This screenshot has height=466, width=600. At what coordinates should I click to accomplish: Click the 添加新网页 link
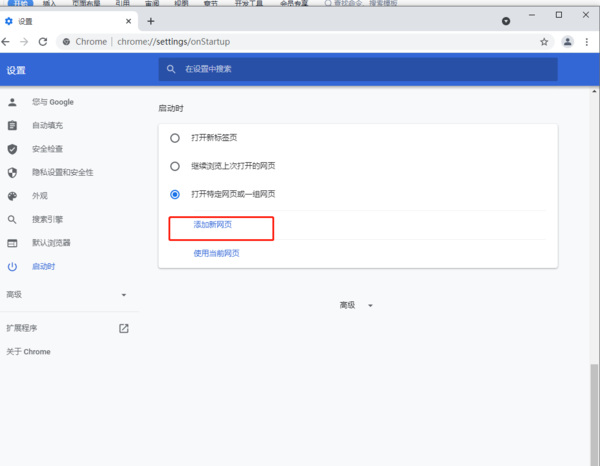[213, 225]
